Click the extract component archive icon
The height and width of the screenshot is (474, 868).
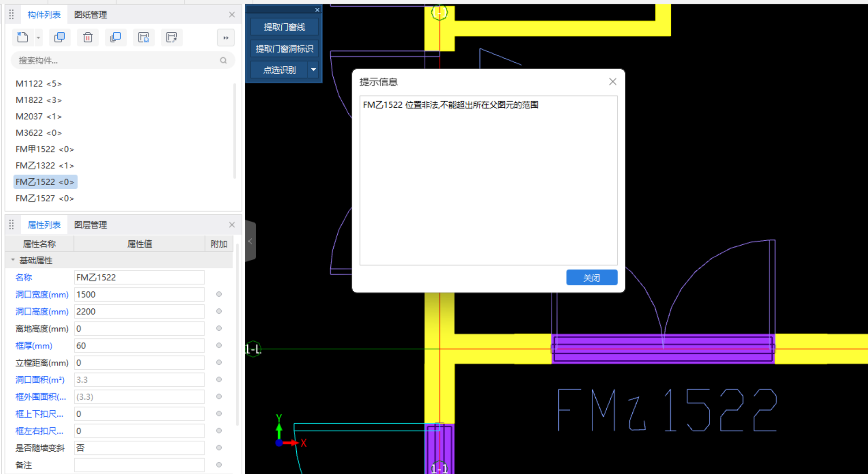tap(172, 37)
